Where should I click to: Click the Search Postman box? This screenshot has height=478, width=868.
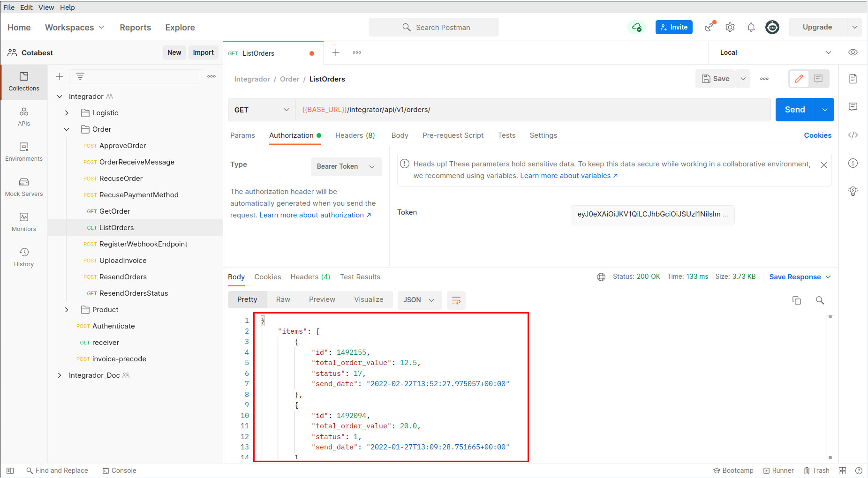(434, 27)
